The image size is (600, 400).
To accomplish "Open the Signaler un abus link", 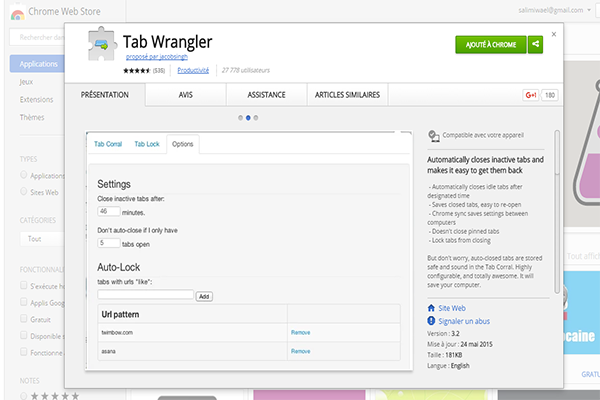I will [464, 321].
